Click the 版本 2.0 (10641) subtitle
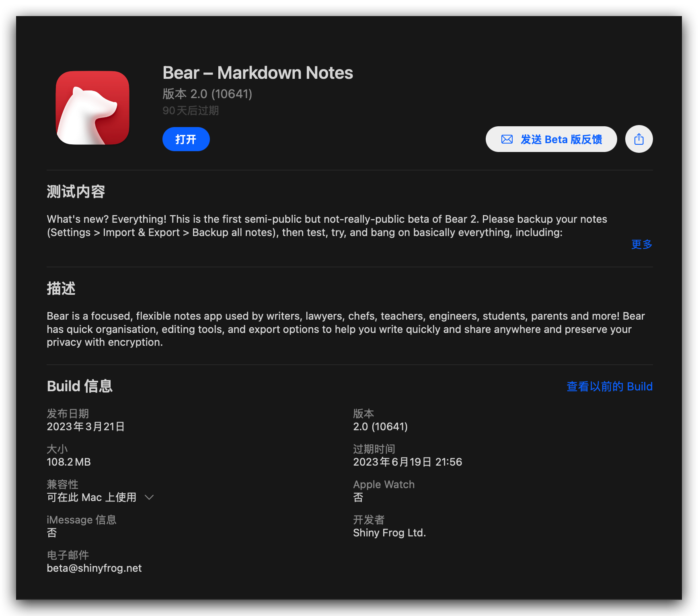The image size is (698, 616). tap(207, 94)
